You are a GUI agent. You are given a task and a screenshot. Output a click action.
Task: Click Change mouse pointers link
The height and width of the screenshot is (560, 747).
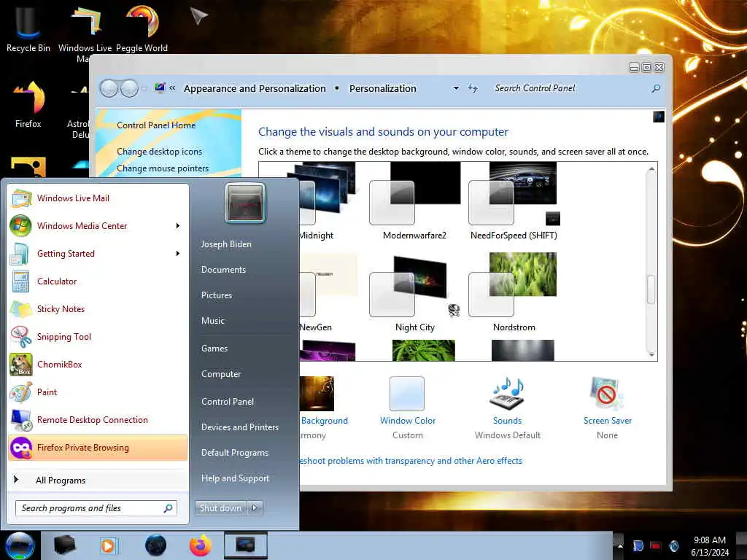(x=163, y=168)
